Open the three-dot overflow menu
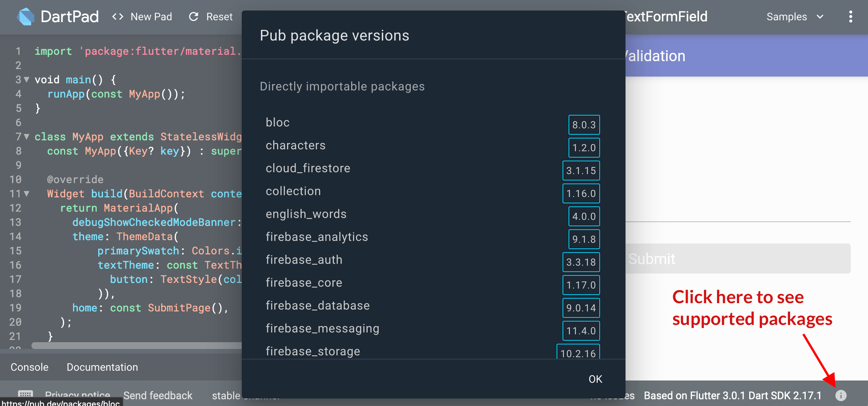Image resolution: width=868 pixels, height=406 pixels. (x=850, y=17)
